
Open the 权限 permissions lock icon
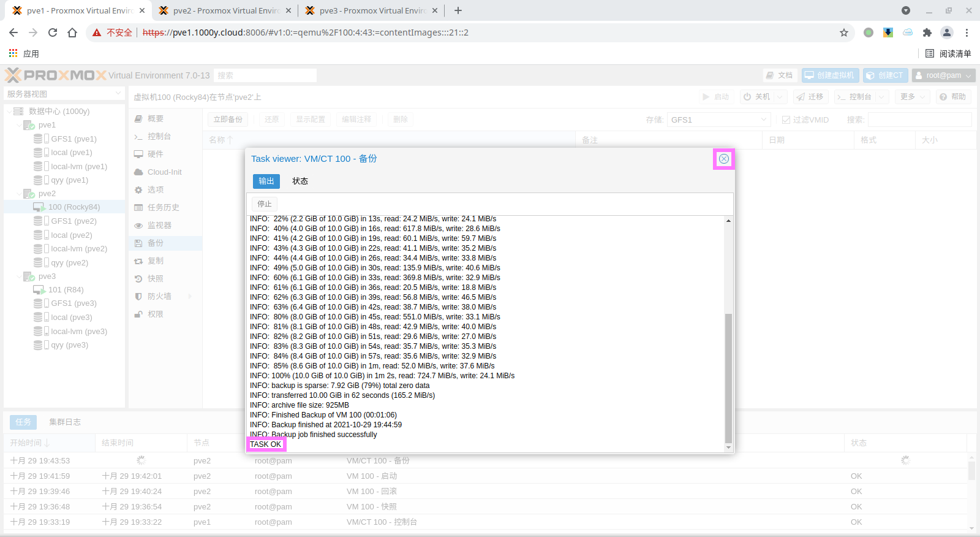pos(138,314)
